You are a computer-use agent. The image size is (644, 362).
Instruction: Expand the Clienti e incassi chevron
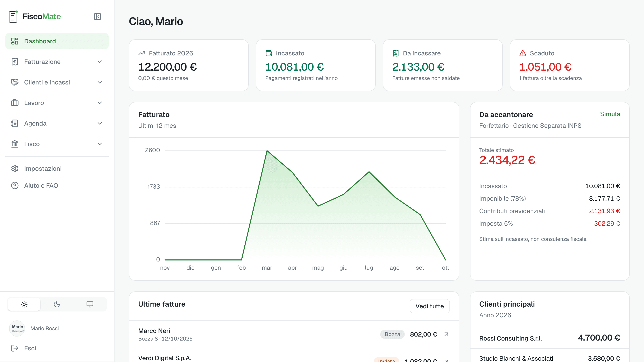pos(100,82)
